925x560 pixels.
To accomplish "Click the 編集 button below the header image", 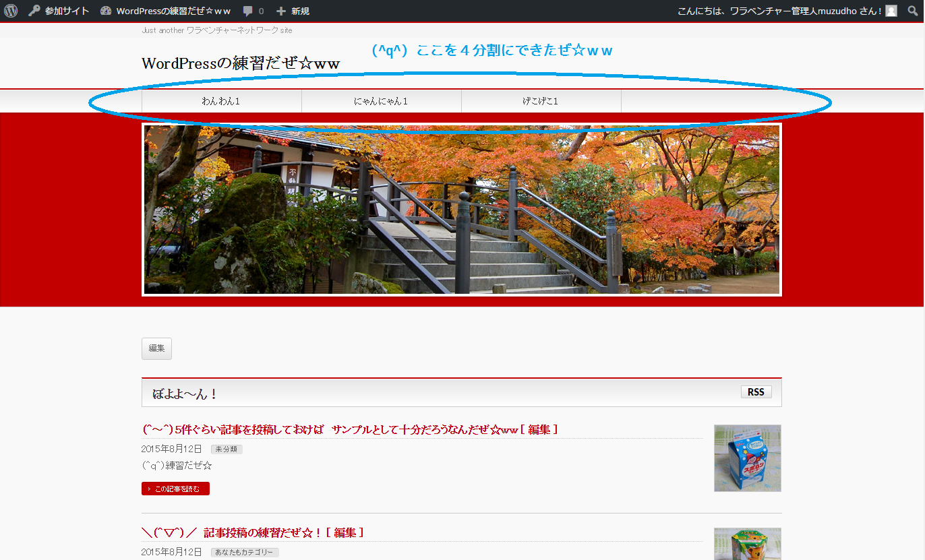I will (156, 348).
